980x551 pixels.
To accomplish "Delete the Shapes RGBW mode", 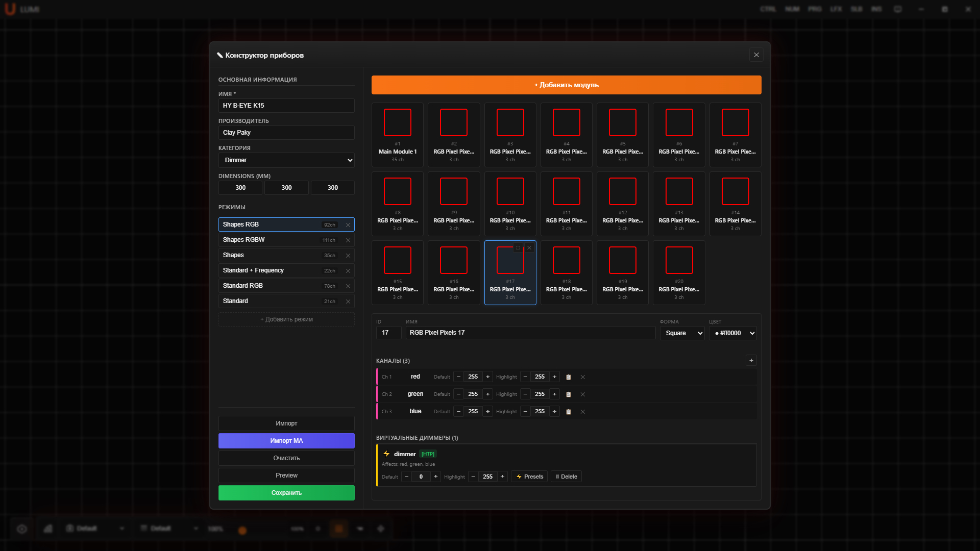I will (348, 240).
